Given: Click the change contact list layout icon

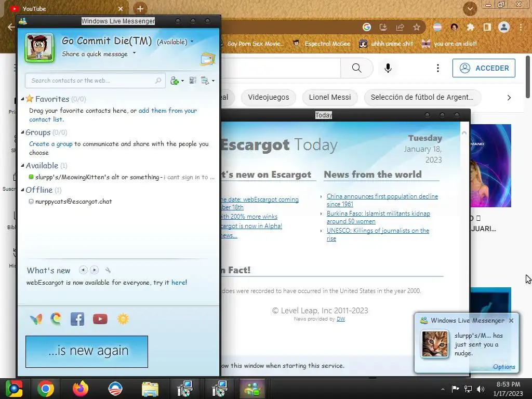Looking at the screenshot, I should click(x=193, y=81).
